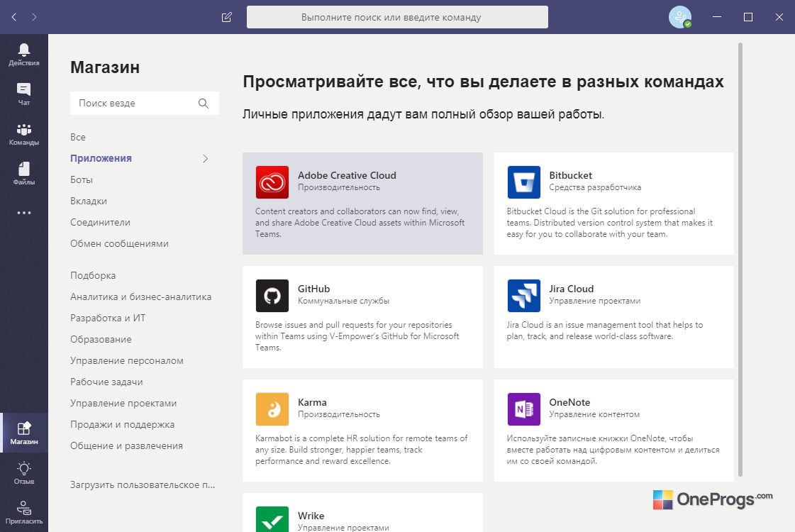Select the Соединители category

tap(100, 222)
